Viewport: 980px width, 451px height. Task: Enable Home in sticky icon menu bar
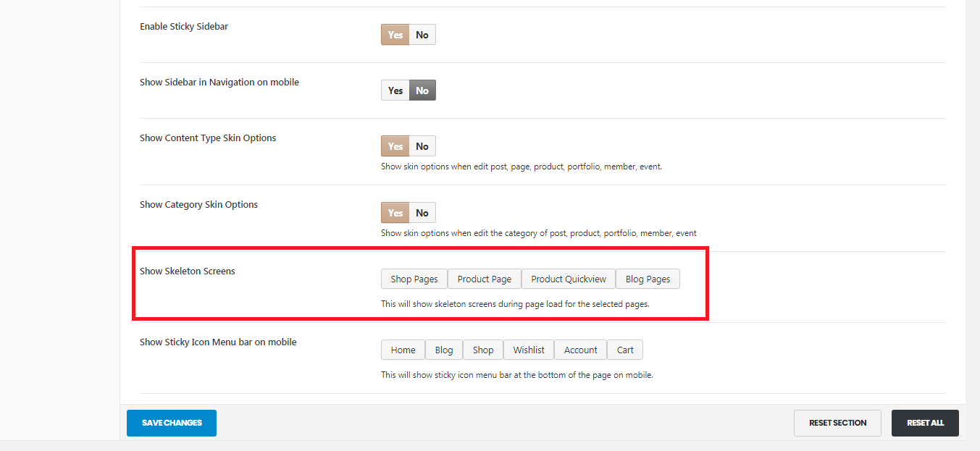point(403,350)
